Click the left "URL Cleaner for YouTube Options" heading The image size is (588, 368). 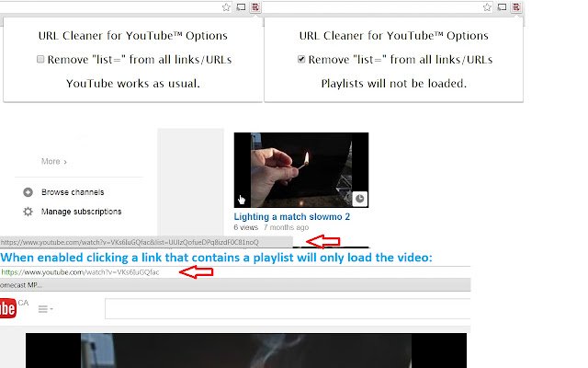click(x=132, y=35)
